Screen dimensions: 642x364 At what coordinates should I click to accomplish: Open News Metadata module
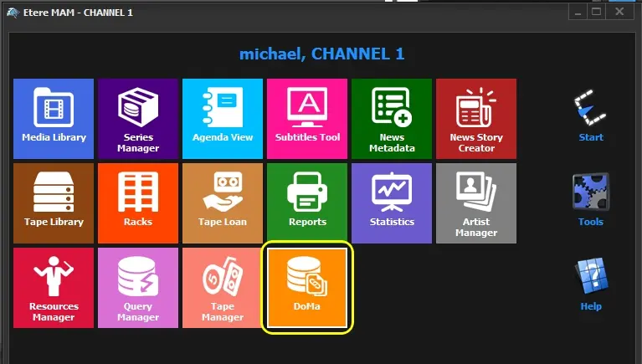point(392,118)
